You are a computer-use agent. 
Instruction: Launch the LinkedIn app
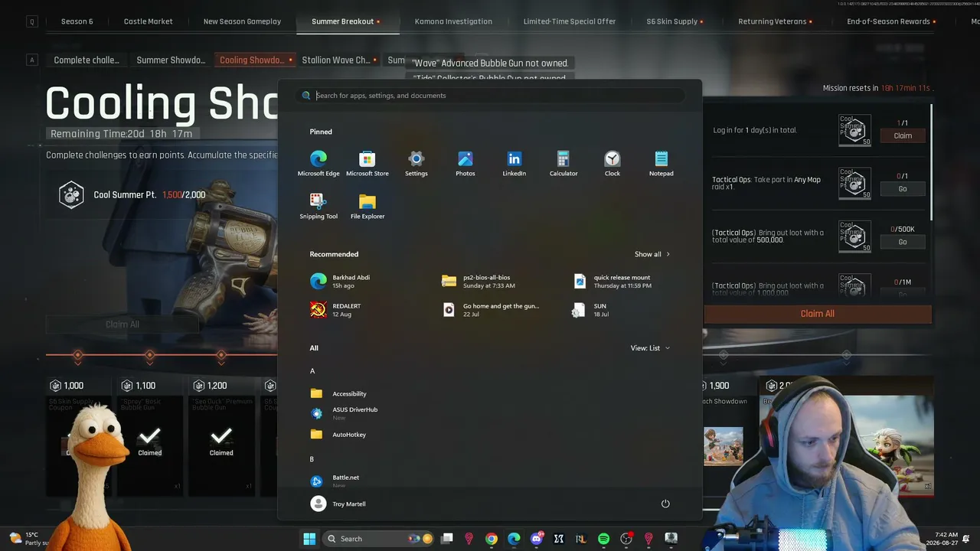[x=514, y=164]
